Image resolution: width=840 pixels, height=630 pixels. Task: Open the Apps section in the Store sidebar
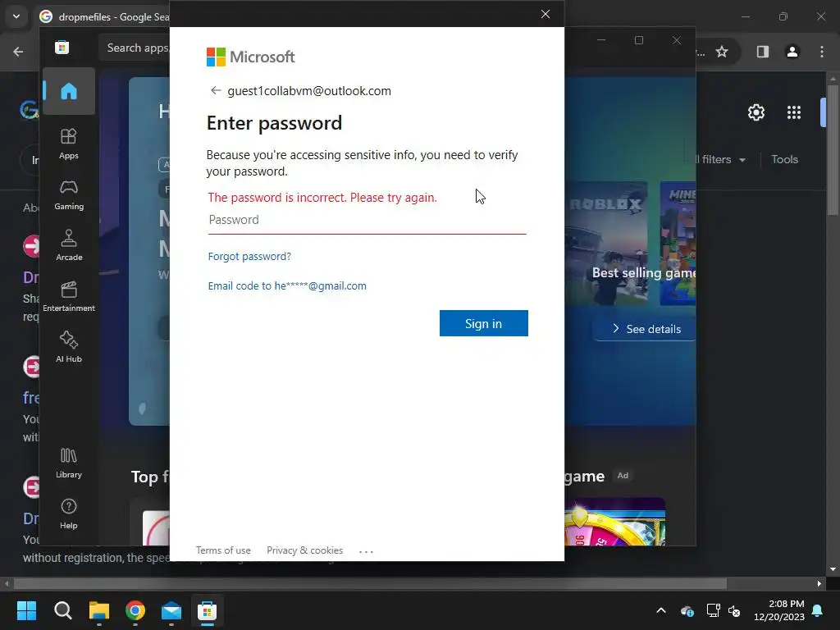pyautogui.click(x=69, y=144)
